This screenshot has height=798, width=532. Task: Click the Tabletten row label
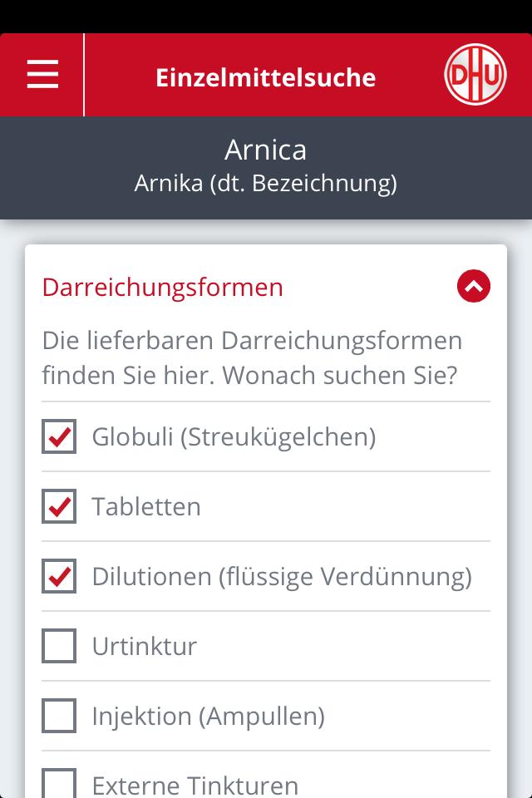[146, 505]
